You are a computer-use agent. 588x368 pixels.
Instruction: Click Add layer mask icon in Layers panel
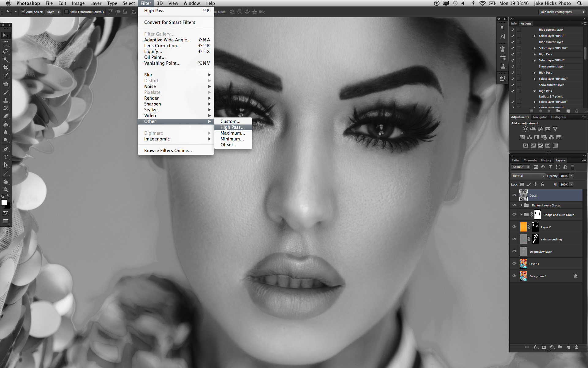click(544, 347)
